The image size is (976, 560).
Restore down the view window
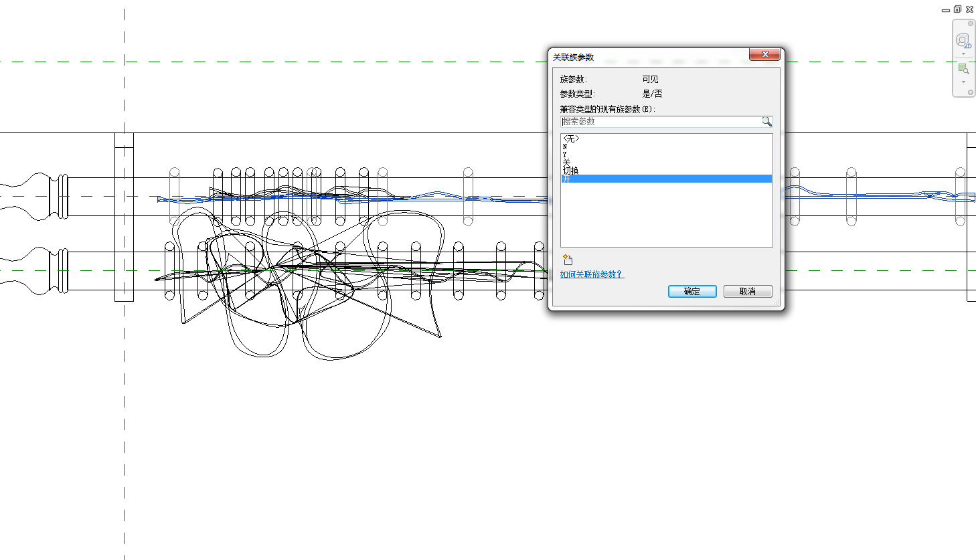(x=958, y=9)
